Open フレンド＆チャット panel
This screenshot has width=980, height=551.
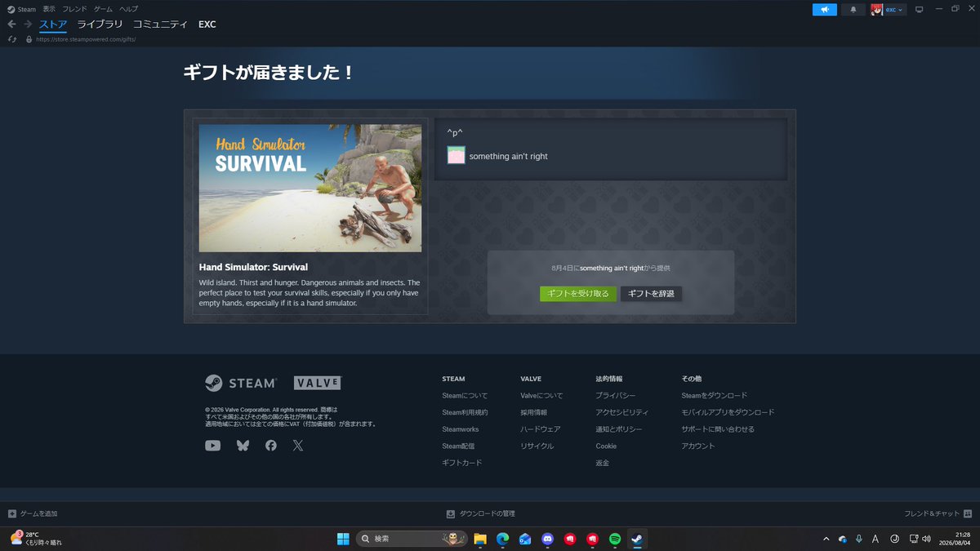click(938, 513)
